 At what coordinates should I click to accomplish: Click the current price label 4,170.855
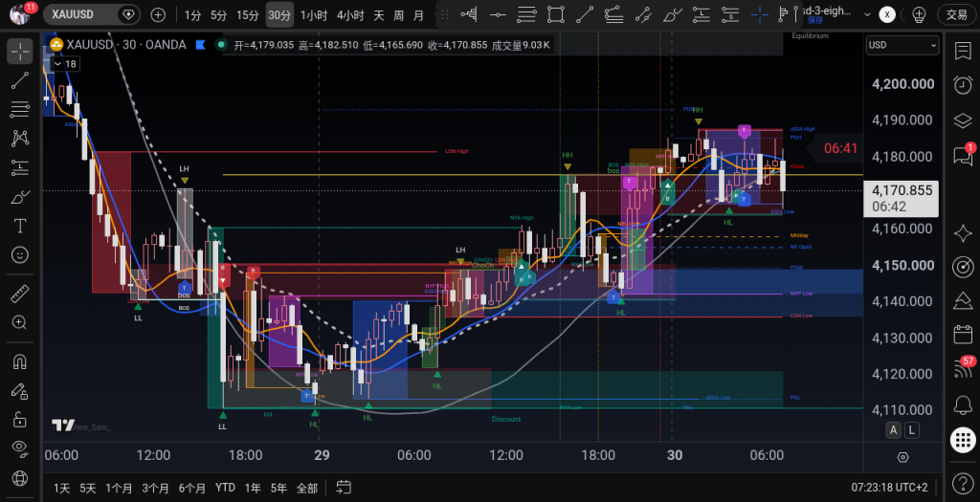(x=902, y=198)
